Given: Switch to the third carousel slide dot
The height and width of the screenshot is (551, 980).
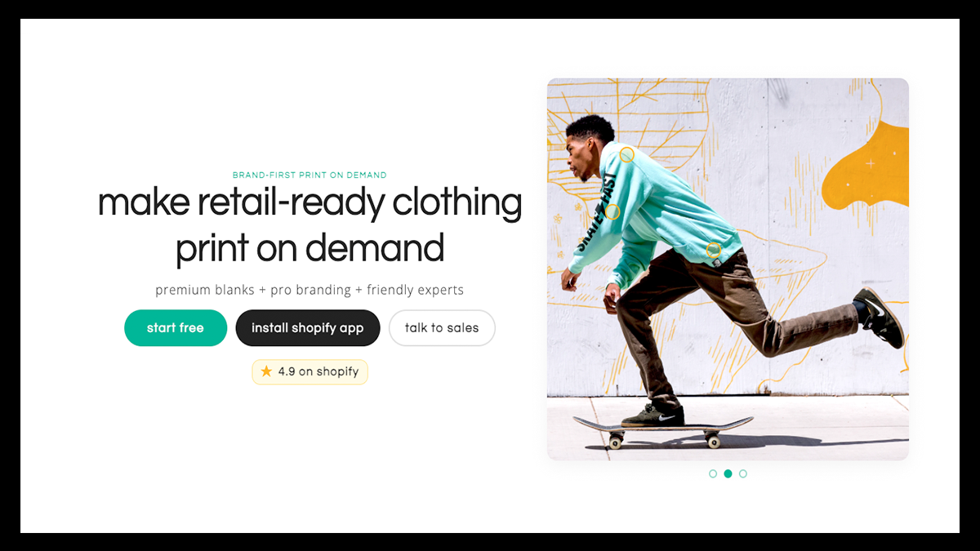Looking at the screenshot, I should click(742, 473).
